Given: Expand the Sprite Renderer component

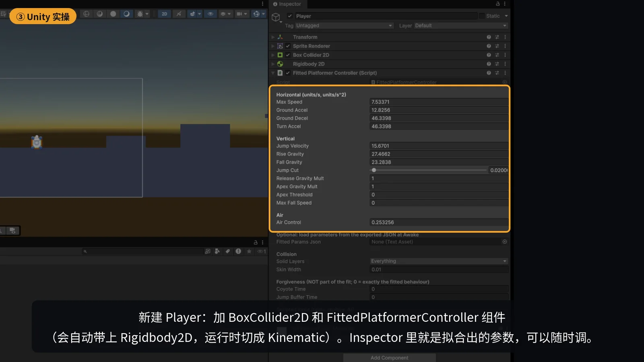Looking at the screenshot, I should tap(273, 46).
